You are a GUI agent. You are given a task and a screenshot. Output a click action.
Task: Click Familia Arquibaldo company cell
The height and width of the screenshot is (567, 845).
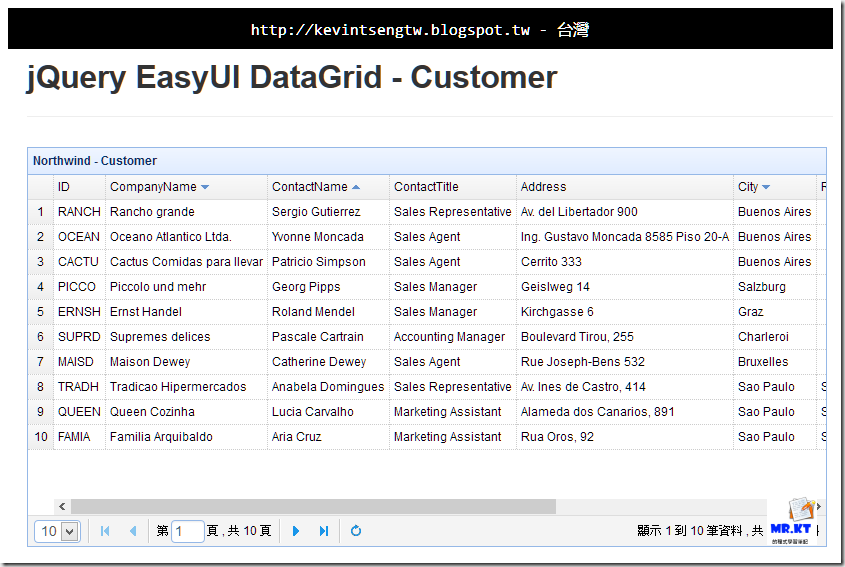point(186,437)
